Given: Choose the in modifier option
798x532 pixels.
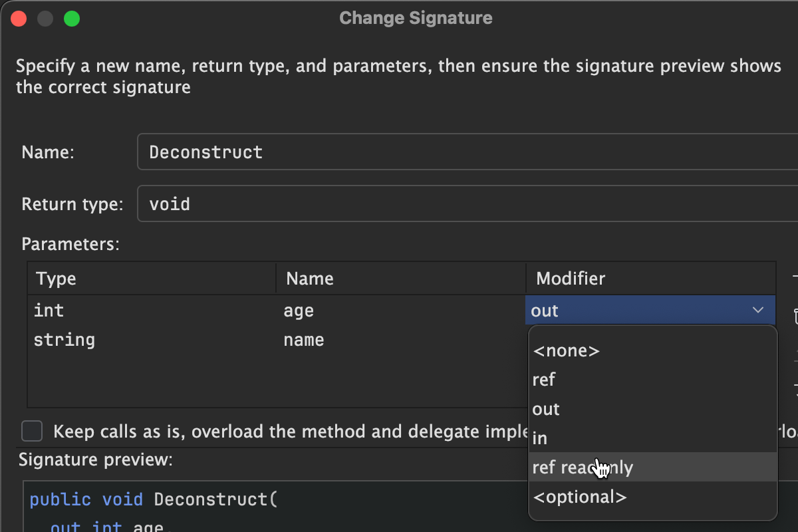Looking at the screenshot, I should tap(540, 438).
